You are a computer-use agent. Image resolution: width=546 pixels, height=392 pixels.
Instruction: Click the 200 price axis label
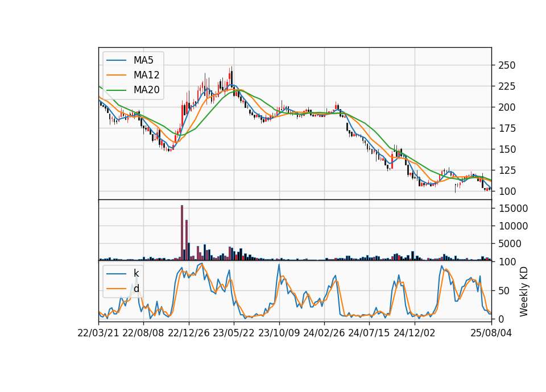507,107
